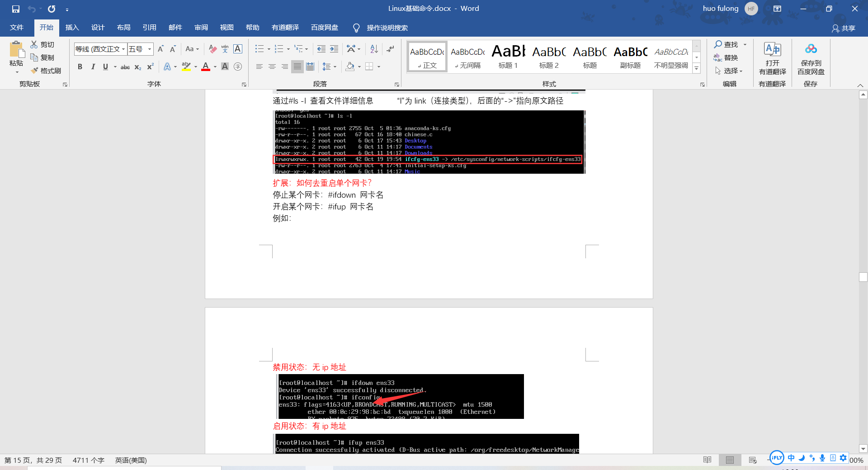Apply the character border icon
The height and width of the screenshot is (470, 868).
click(x=238, y=49)
